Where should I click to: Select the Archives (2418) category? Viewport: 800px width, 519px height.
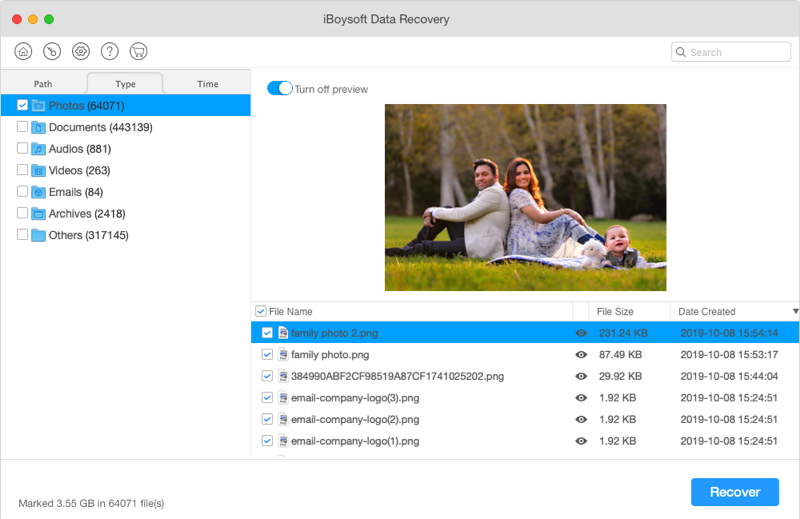click(x=86, y=214)
